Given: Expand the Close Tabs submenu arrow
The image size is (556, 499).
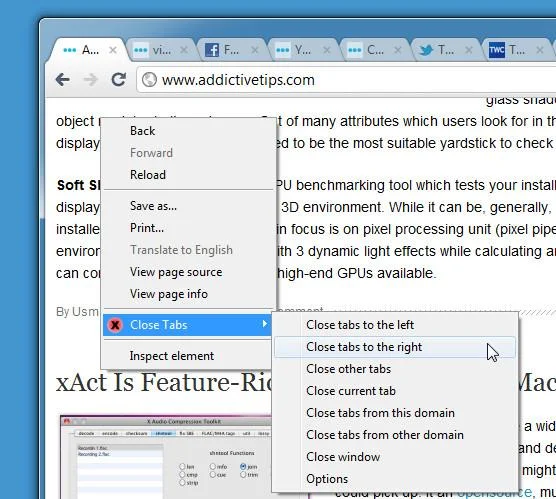Looking at the screenshot, I should (264, 323).
